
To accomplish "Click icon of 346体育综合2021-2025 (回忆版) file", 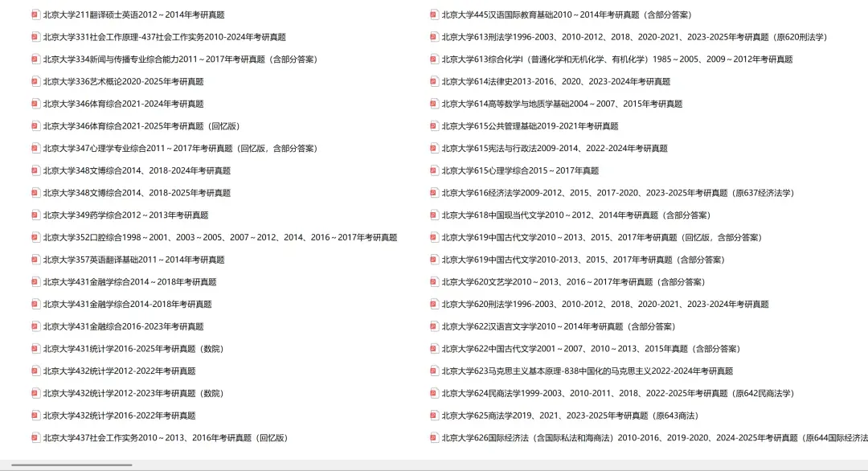I will click(x=35, y=126).
